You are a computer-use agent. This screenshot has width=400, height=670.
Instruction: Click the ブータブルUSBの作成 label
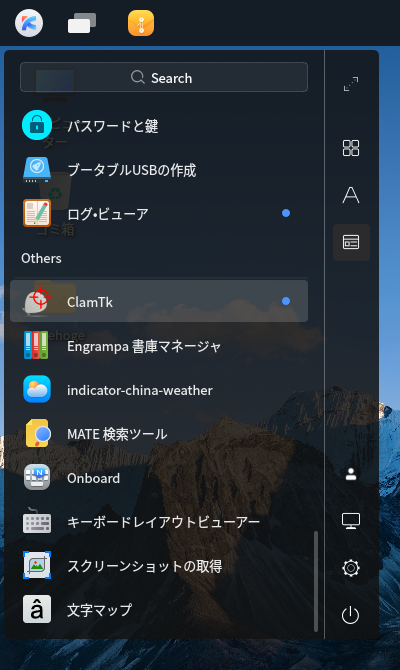click(132, 170)
